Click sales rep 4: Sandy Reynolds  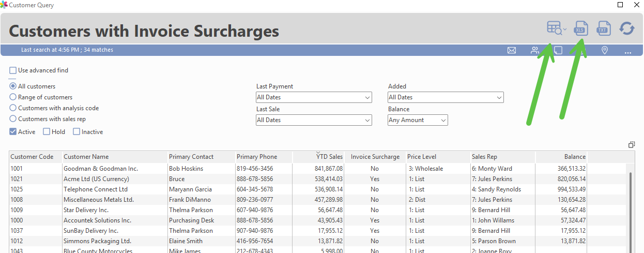(x=497, y=189)
